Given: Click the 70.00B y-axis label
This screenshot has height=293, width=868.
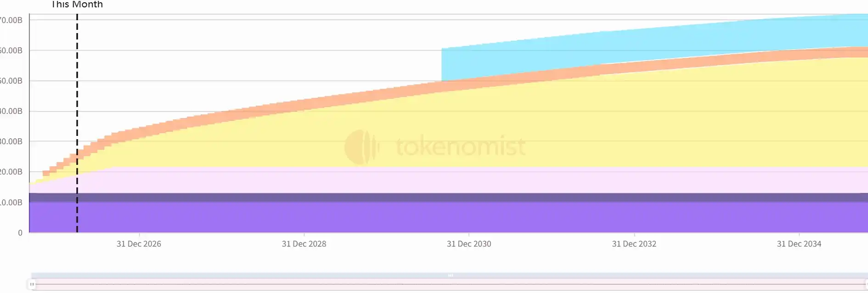Looking at the screenshot, I should click(11, 20).
